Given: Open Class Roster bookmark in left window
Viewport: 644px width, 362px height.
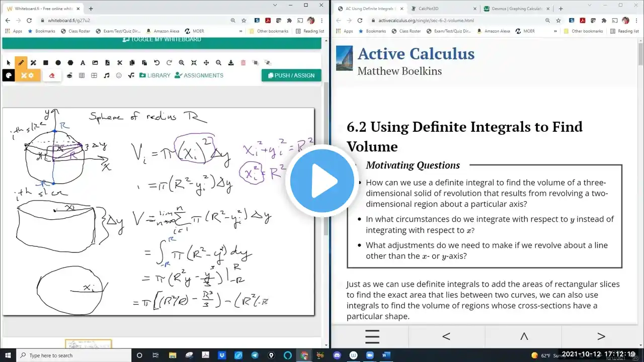Looking at the screenshot, I should tap(75, 31).
